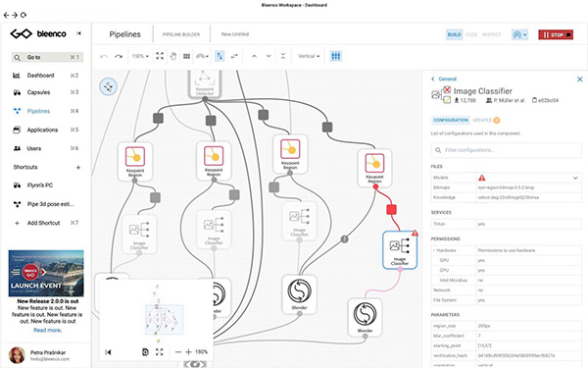Go back with the browser back arrow
Image resolution: width=588 pixels, height=368 pixels.
pyautogui.click(x=6, y=15)
